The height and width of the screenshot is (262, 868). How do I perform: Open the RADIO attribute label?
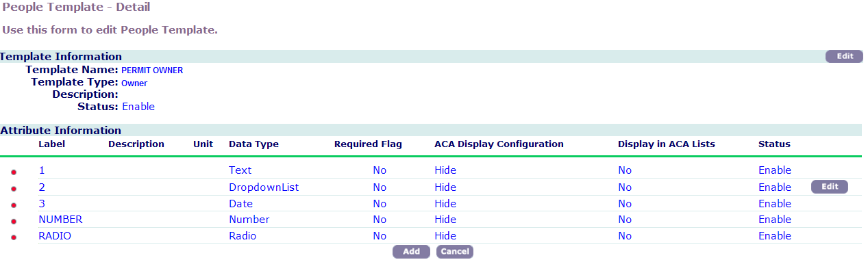click(55, 236)
